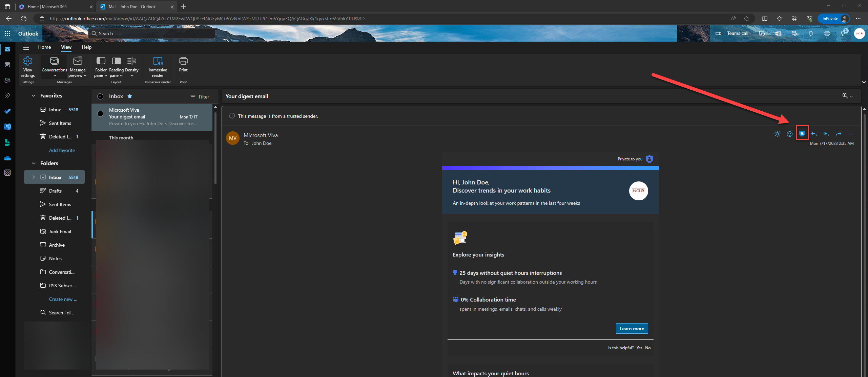Open notifications bell
Screen dimensions: 868x377
click(811, 34)
